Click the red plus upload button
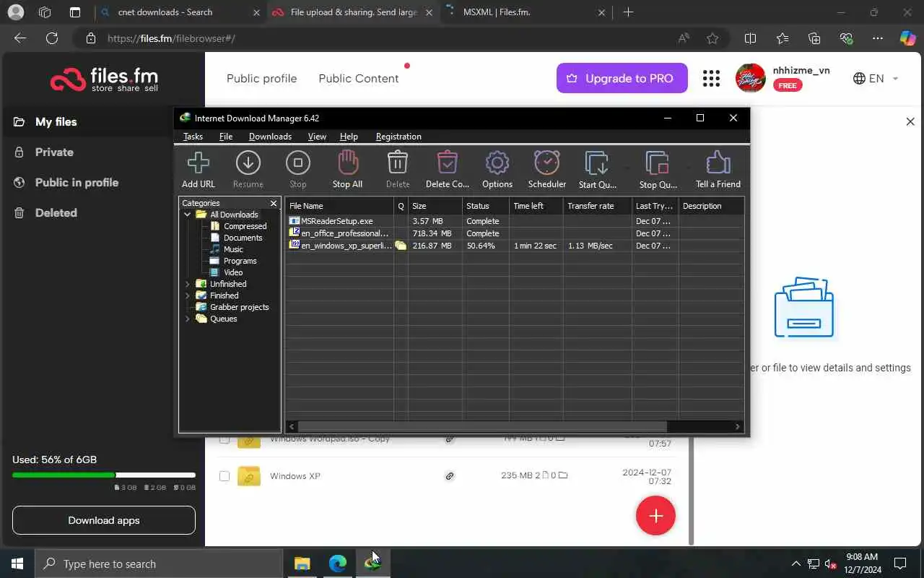Image resolution: width=924 pixels, height=578 pixels. coord(655,515)
